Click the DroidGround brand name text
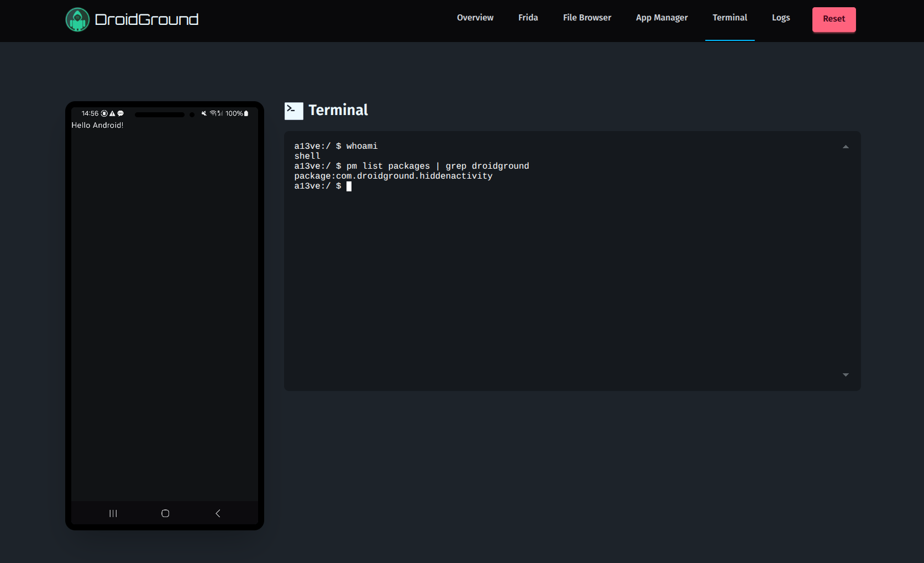 pos(146,20)
